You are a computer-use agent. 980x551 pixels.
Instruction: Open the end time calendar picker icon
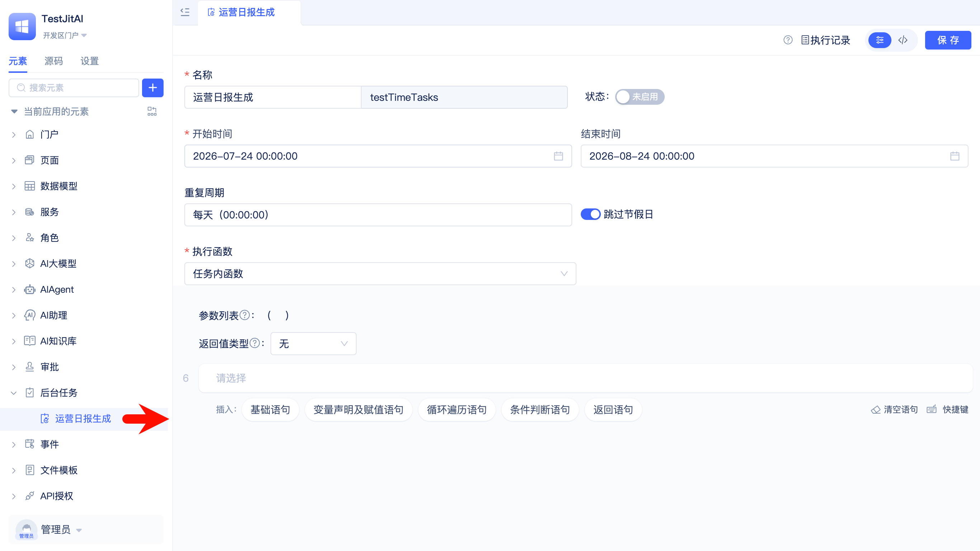coord(955,156)
